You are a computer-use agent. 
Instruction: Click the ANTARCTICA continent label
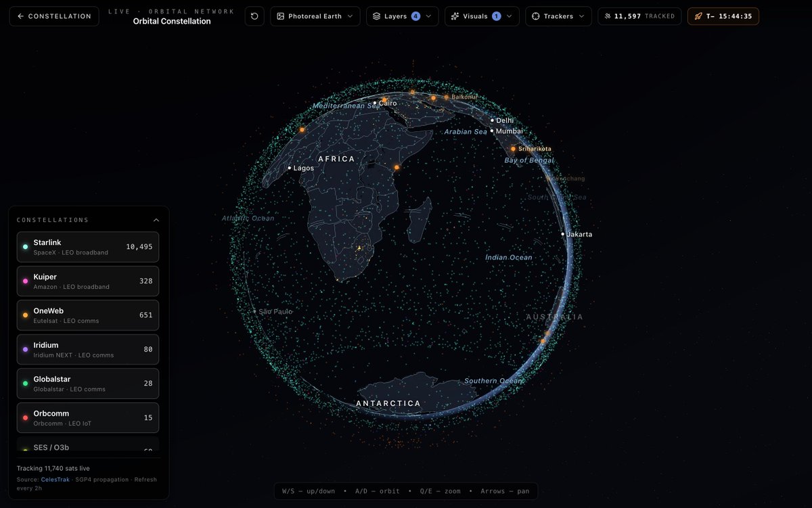[388, 403]
